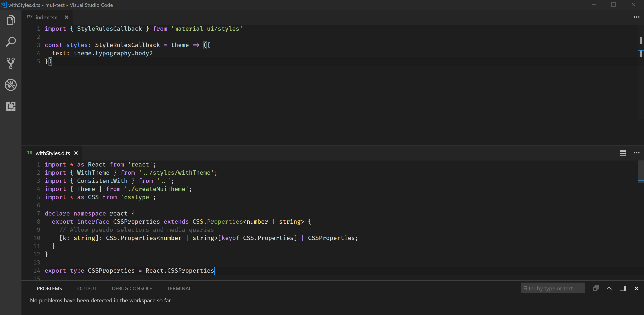644x315 pixels.
Task: Open the Source Control view icon
Action: pyautogui.click(x=11, y=63)
